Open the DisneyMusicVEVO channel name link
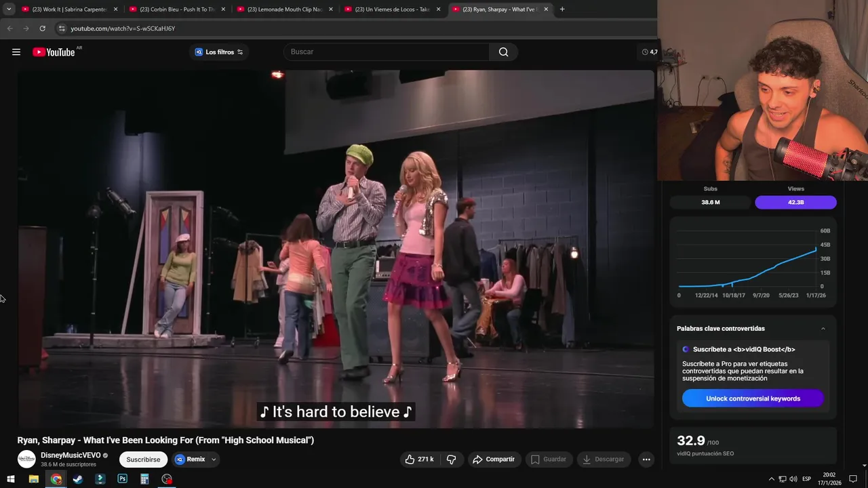Screen dimensions: 868x488 71,455
